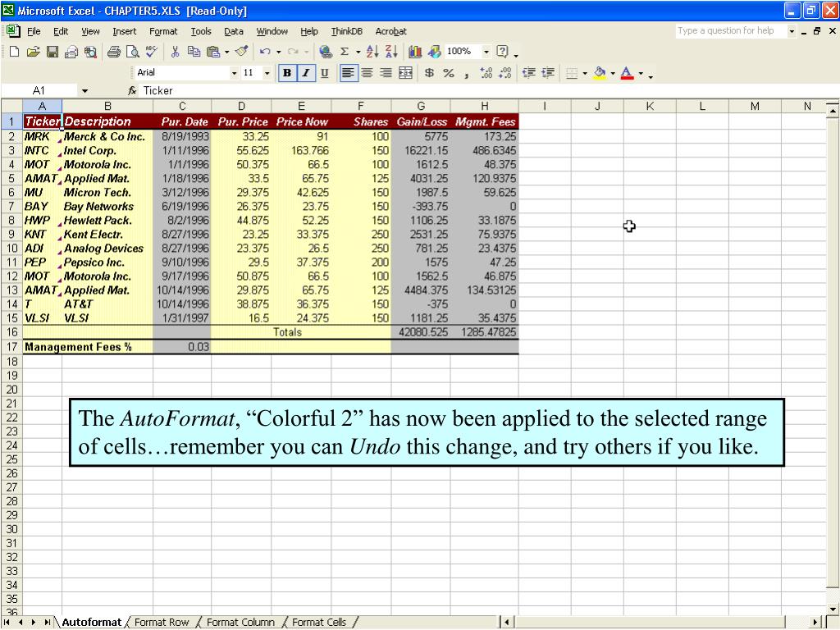The height and width of the screenshot is (630, 840).
Task: Click the AutoSum sigma icon
Action: [x=345, y=52]
